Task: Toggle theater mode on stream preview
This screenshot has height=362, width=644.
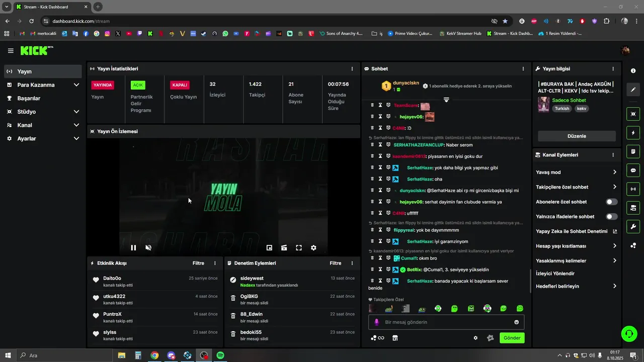Action: coord(284,247)
